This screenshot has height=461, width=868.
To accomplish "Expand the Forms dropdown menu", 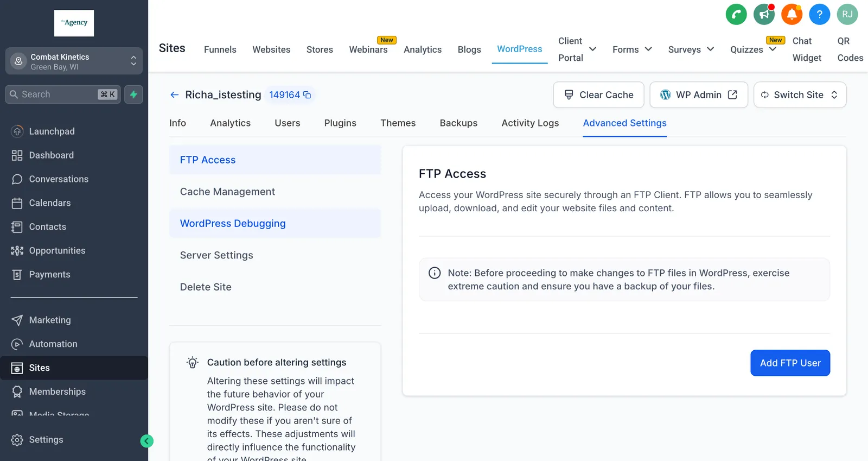I will coord(632,49).
